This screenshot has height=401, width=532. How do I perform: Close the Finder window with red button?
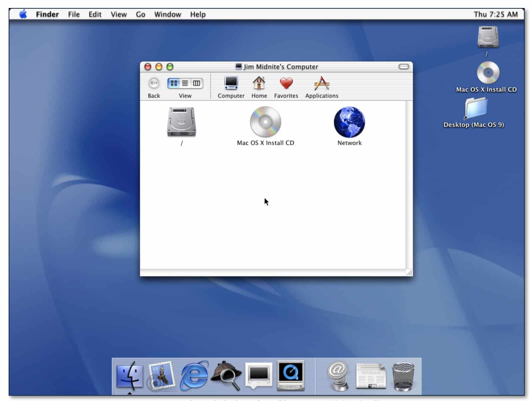click(x=148, y=67)
